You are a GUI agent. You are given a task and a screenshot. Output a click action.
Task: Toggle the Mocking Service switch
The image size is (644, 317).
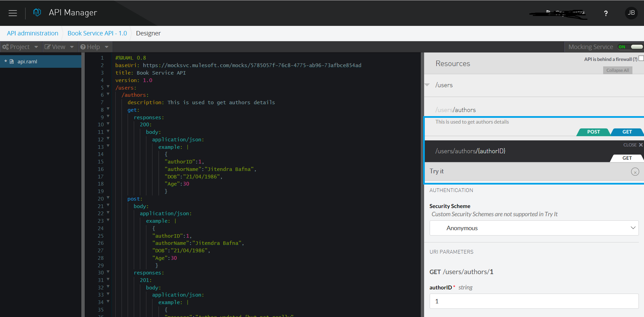630,47
